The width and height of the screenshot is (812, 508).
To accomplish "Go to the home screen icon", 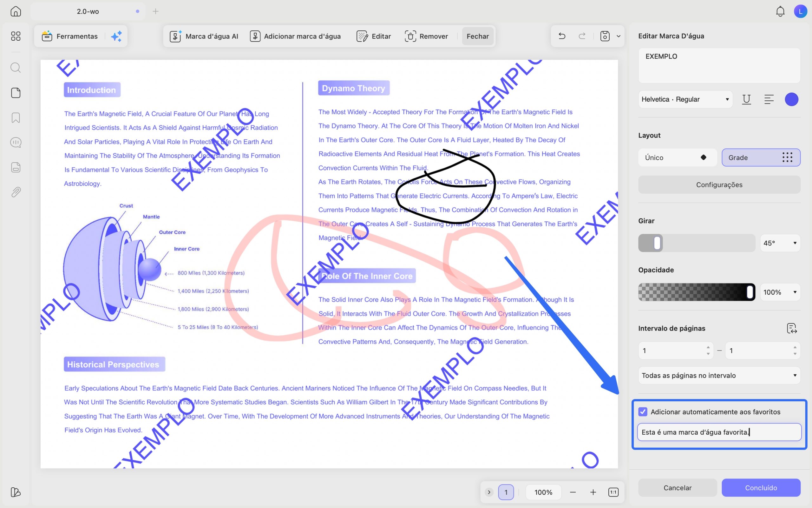I will (16, 11).
